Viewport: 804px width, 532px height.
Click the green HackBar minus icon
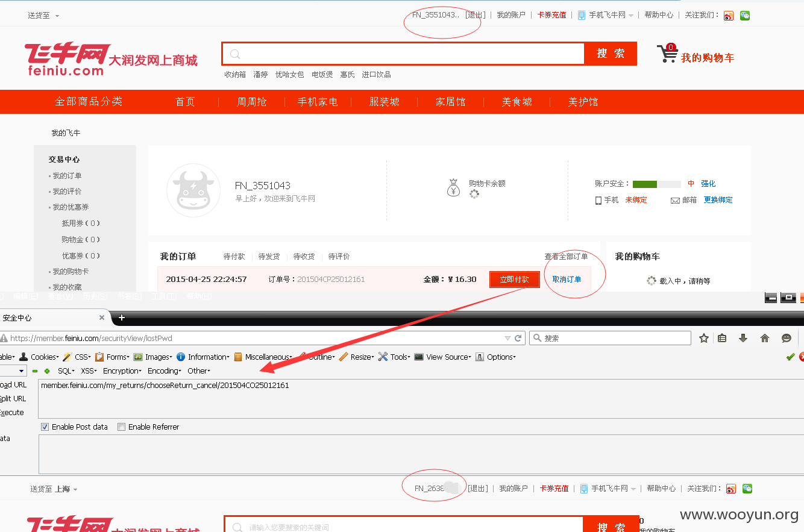tap(35, 371)
